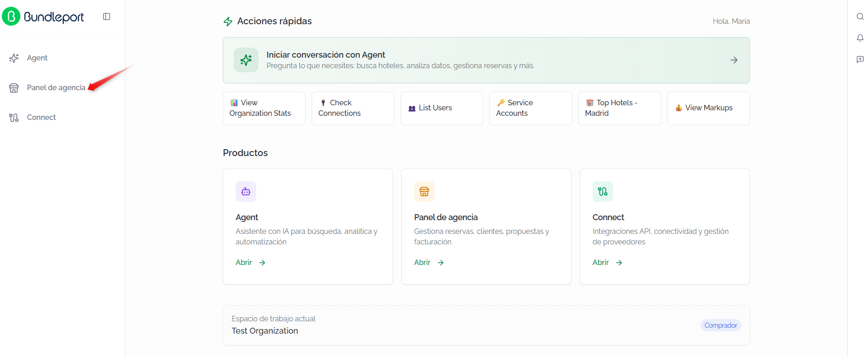The image size is (868, 357).
Task: Run Top Hotels - Madrid quick action
Action: pos(620,108)
